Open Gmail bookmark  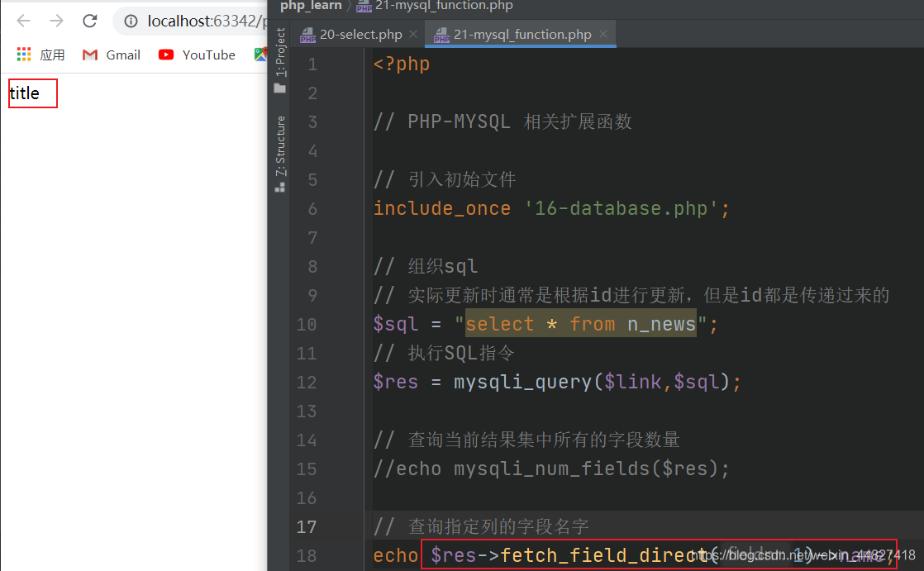pyautogui.click(x=112, y=55)
